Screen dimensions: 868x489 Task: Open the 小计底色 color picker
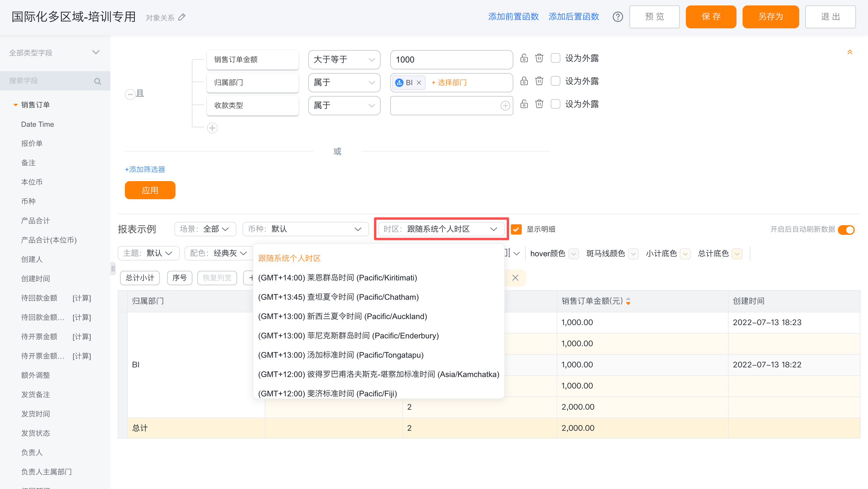pyautogui.click(x=685, y=254)
